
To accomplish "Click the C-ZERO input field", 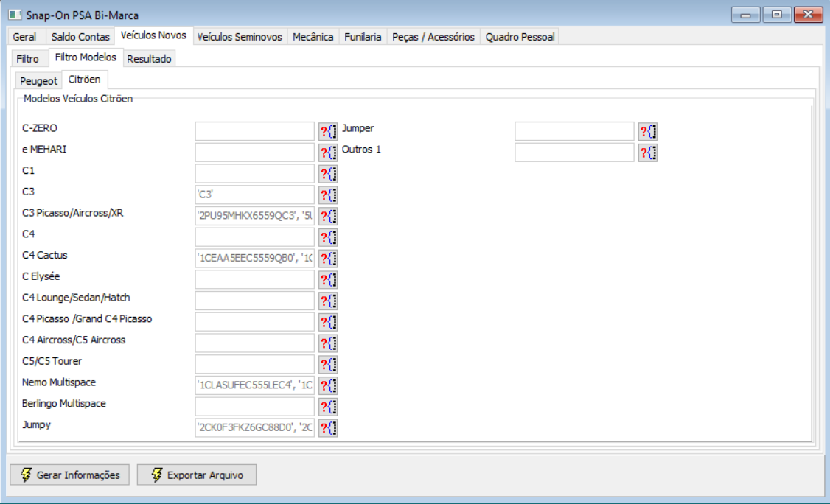I will tap(254, 131).
